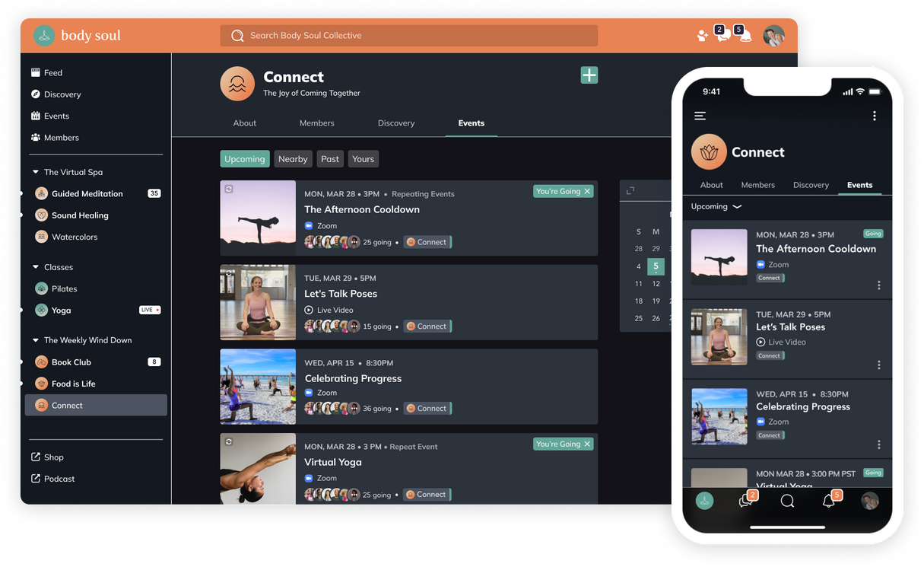Open three-dot menu in phone top bar
Image resolution: width=924 pixels, height=567 pixels.
pyautogui.click(x=874, y=116)
